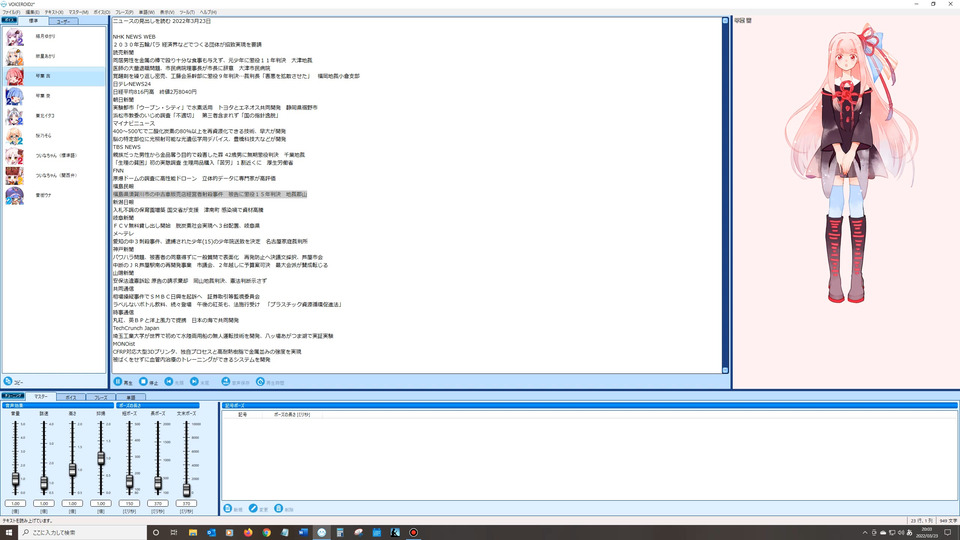Image resolution: width=960 pixels, height=540 pixels.
Task: Open Chrome from the taskbar
Action: pos(266,533)
